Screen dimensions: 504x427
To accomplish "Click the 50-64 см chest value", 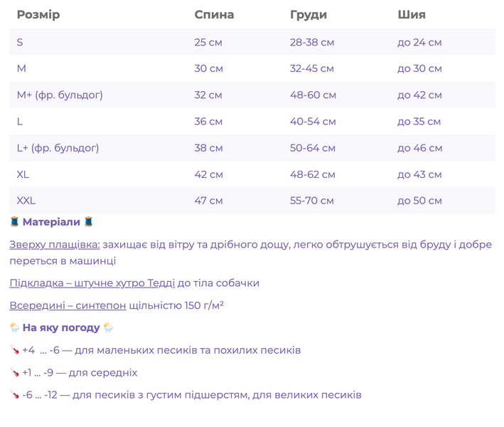I will [x=313, y=148].
